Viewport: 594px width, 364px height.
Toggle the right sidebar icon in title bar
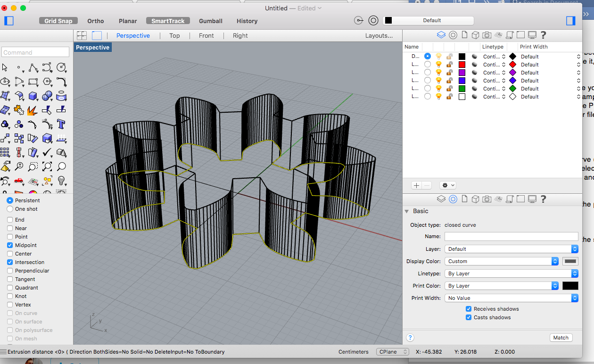point(571,21)
